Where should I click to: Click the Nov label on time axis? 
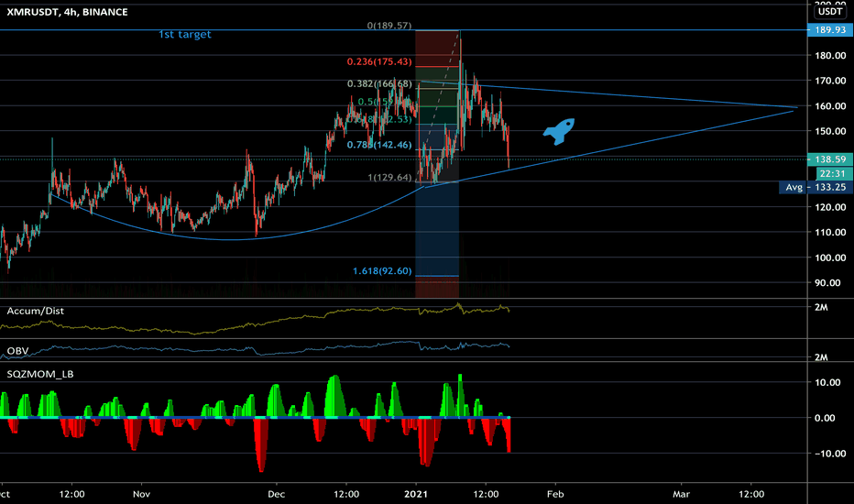(x=141, y=494)
